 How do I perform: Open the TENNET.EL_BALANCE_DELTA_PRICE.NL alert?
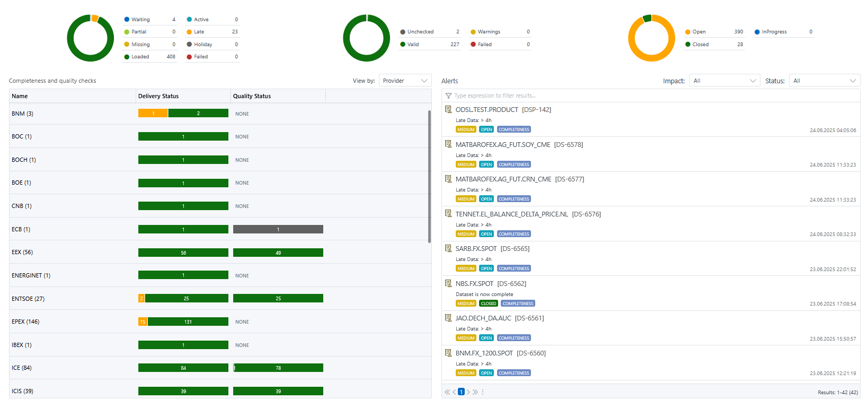511,214
